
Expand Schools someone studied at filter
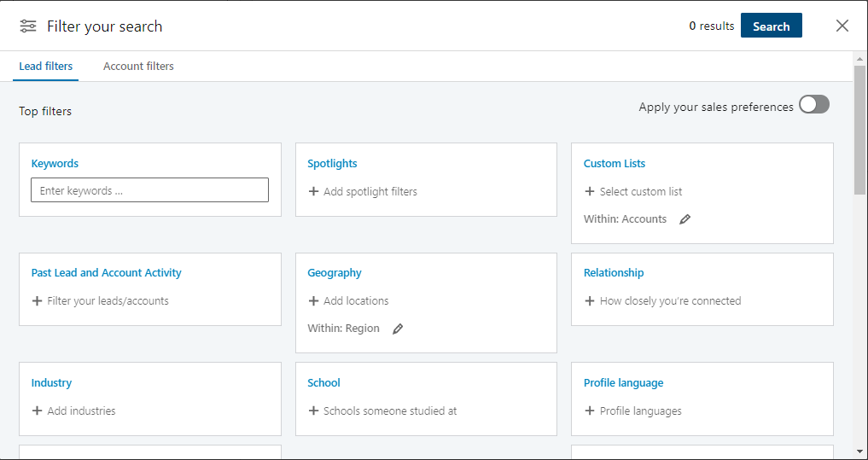pos(382,411)
